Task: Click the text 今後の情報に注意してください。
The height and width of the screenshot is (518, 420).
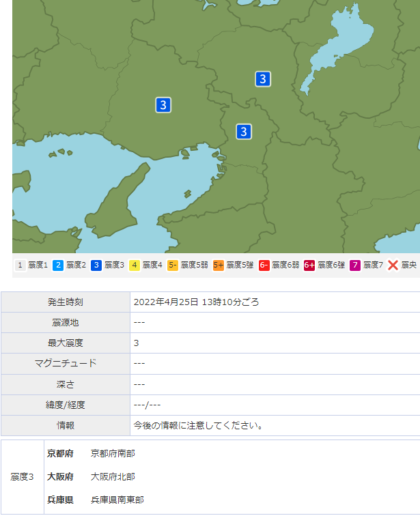Action: [198, 425]
